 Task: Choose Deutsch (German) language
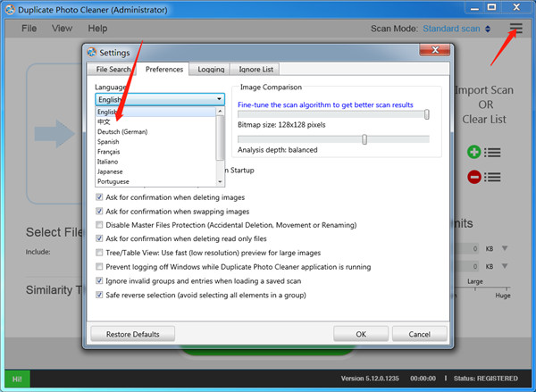click(x=155, y=131)
